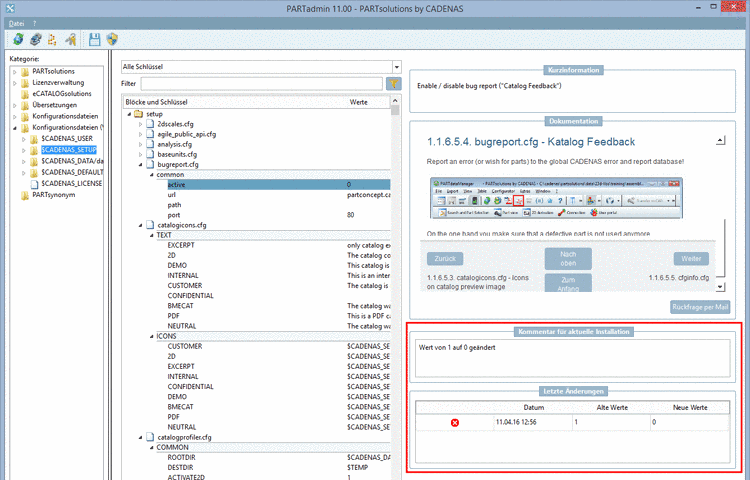Click the yellow filter funnel button

coord(393,84)
